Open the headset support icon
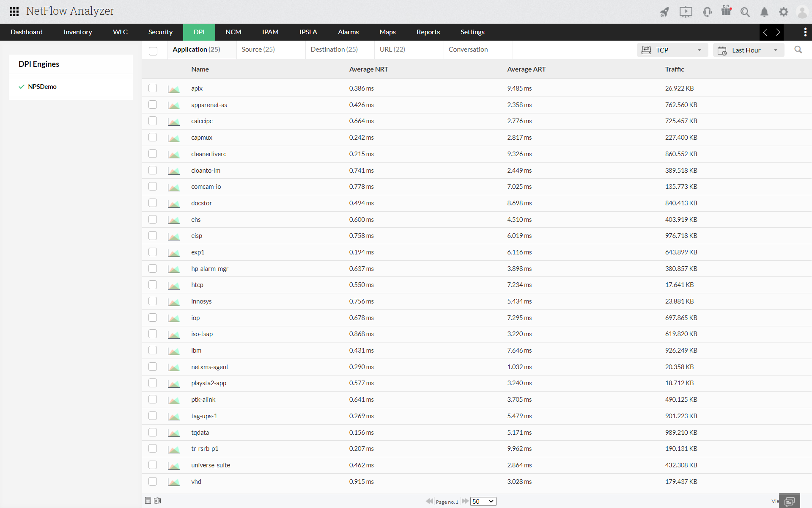Viewport: 812px width, 508px height. point(707,12)
